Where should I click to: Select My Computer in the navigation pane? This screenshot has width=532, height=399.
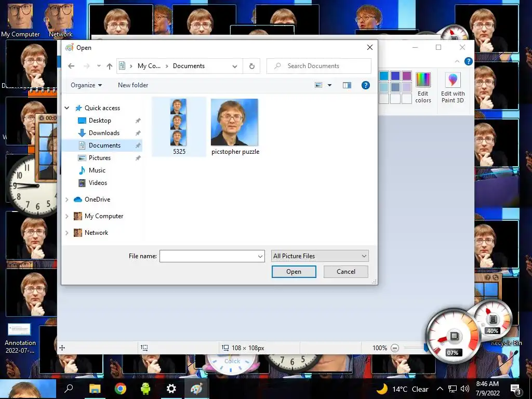(x=104, y=216)
